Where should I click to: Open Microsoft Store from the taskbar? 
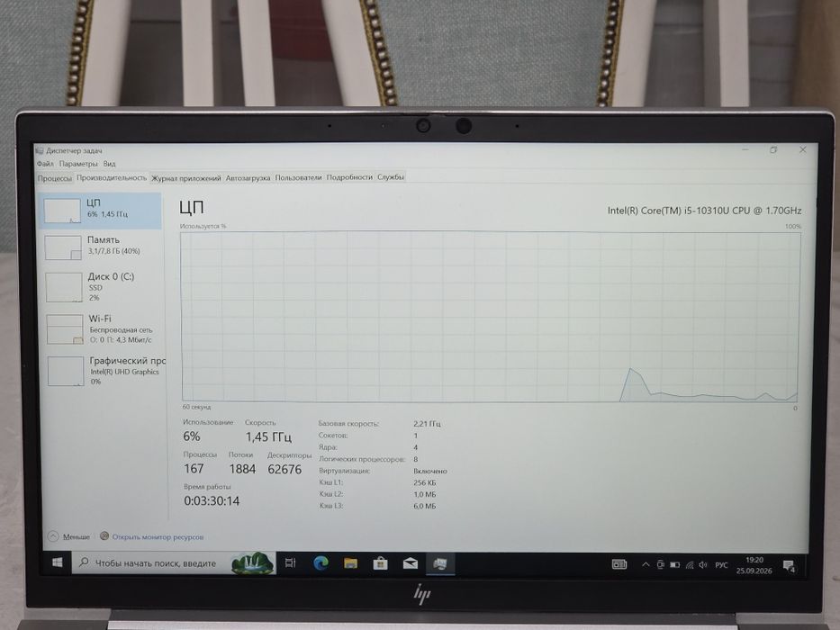380,563
